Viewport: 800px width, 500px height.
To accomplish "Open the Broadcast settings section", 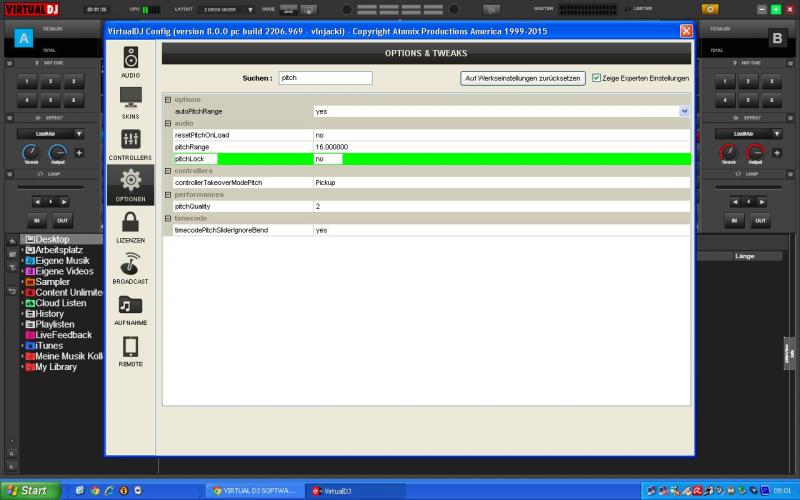I will (130, 268).
